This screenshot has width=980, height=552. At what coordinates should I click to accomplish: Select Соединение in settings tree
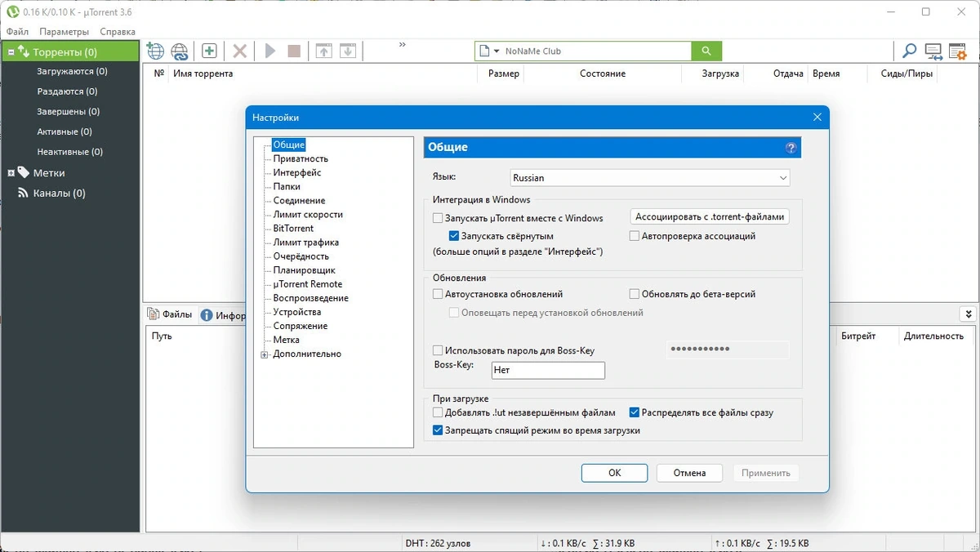click(x=299, y=201)
